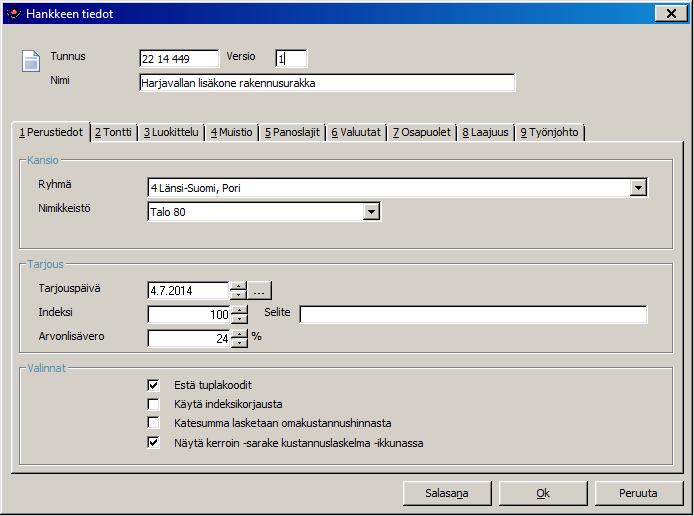Click the Selite text field
The height and width of the screenshot is (516, 694).
(x=473, y=314)
